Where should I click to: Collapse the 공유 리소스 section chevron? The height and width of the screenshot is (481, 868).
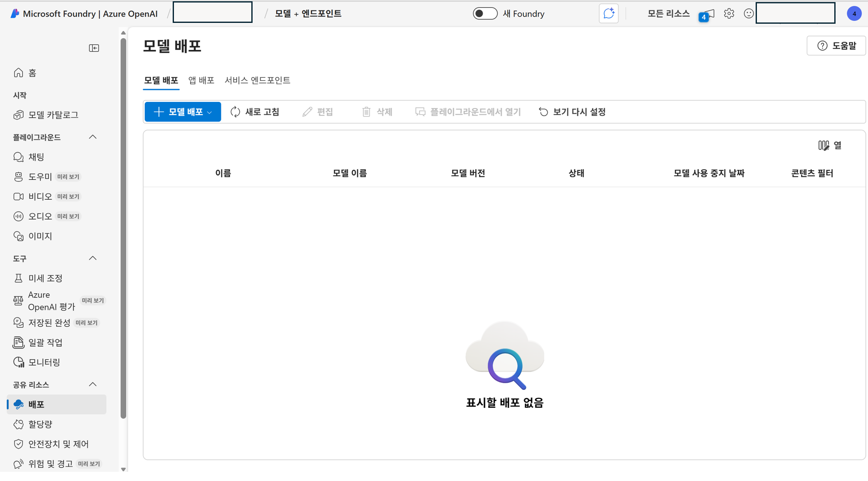pos(93,384)
